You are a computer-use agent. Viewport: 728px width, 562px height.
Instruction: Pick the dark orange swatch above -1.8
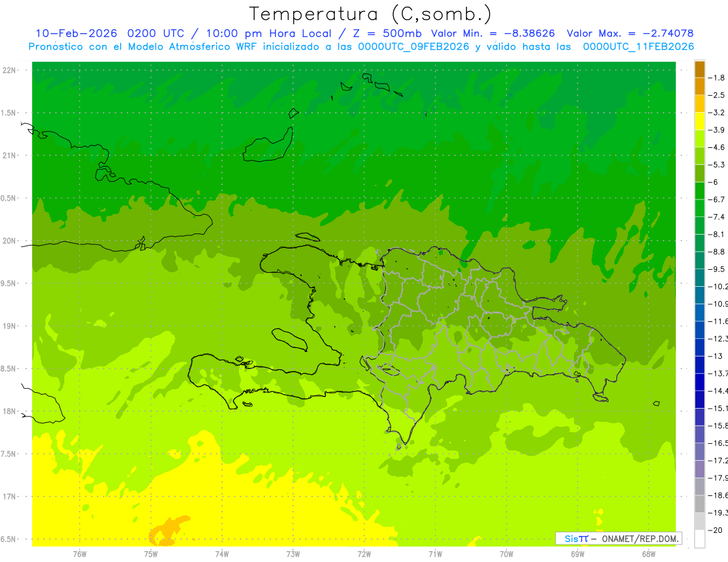[x=699, y=69]
